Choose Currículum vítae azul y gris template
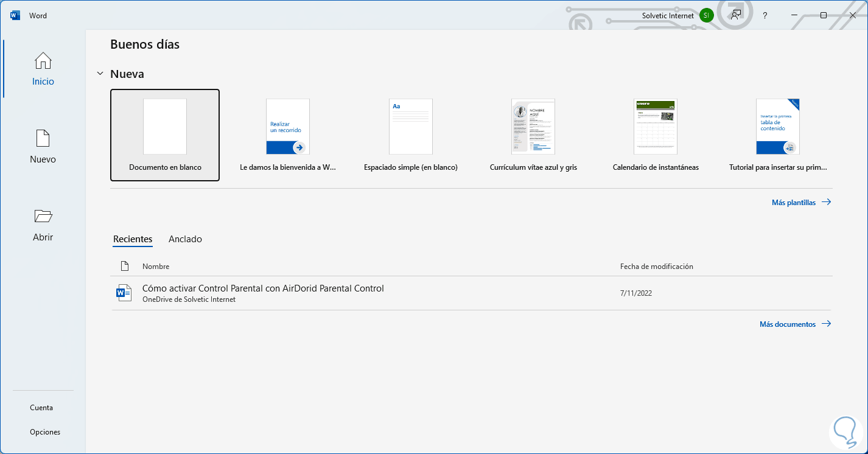 [x=533, y=135]
